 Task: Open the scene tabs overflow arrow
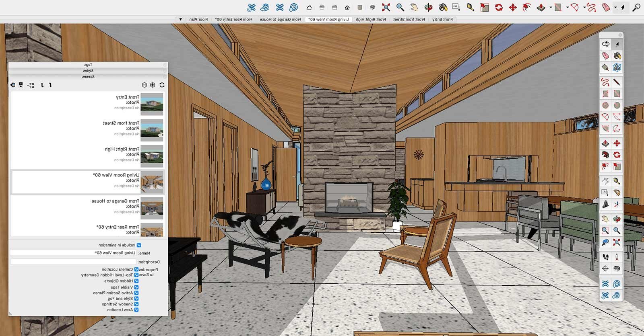pyautogui.click(x=180, y=19)
